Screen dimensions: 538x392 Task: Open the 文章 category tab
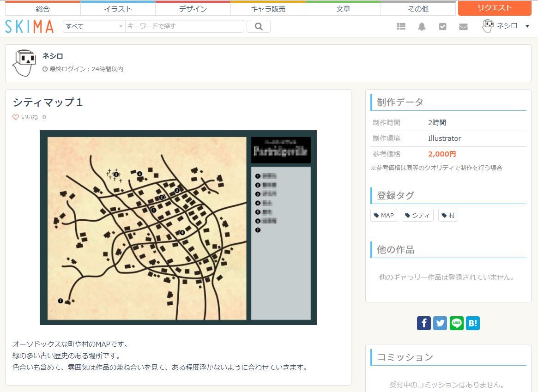click(343, 8)
